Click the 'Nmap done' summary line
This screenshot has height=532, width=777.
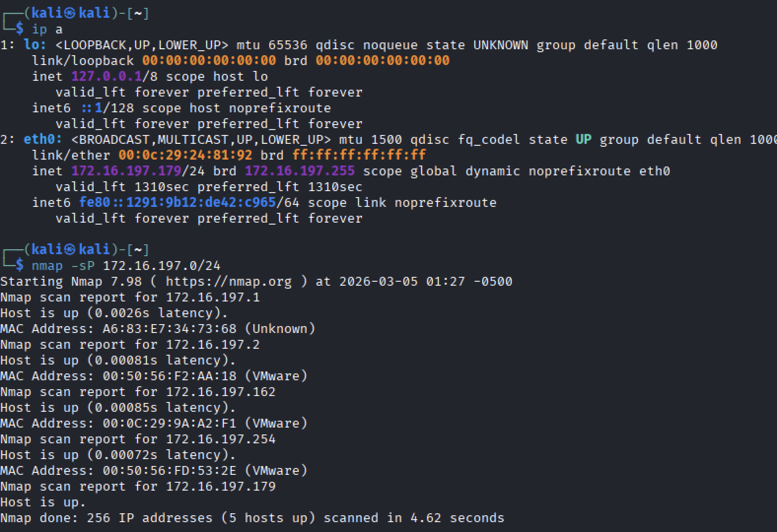252,518
